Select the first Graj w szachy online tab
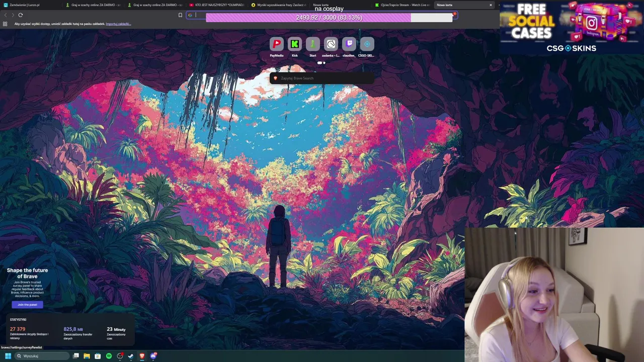 93,5
